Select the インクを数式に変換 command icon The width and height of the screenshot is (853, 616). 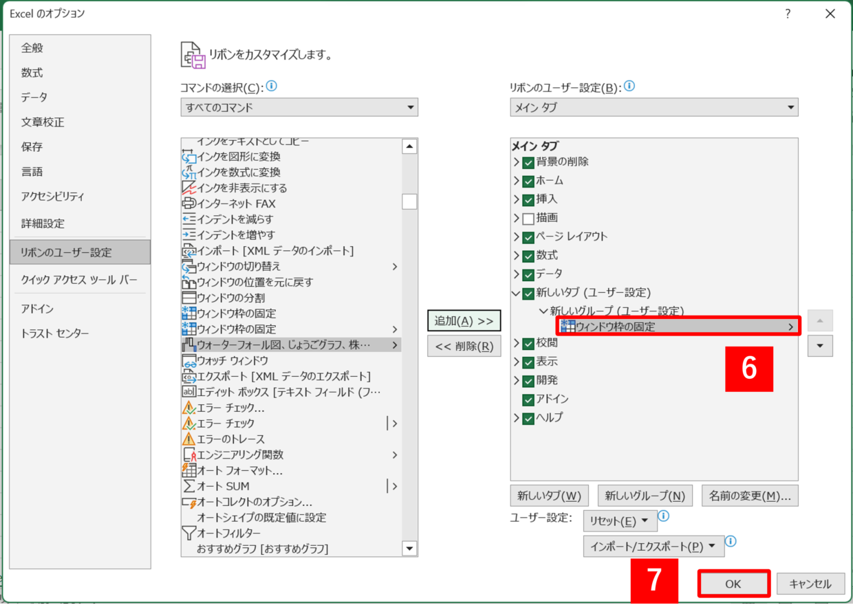click(x=189, y=173)
